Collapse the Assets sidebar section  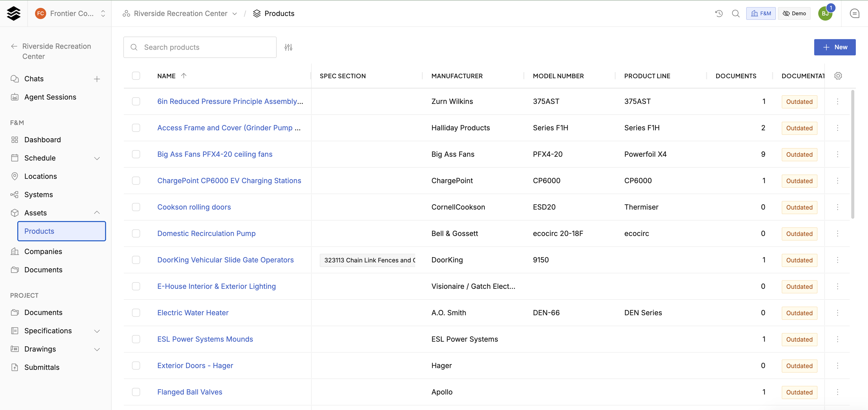[97, 213]
